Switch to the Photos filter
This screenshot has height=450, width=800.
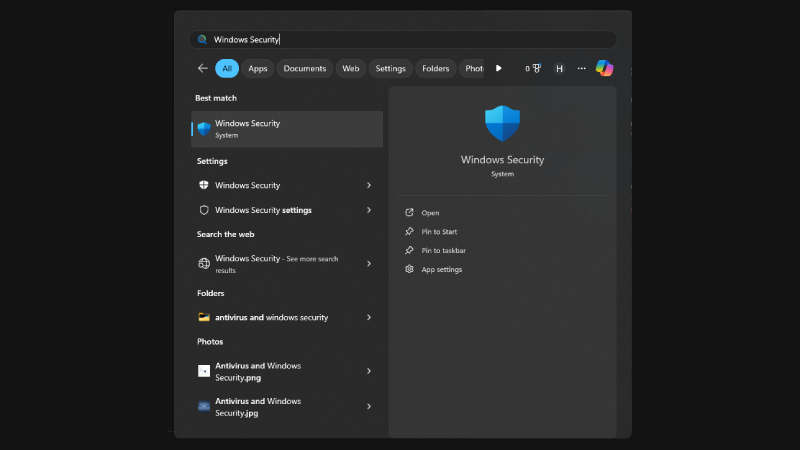(472, 68)
